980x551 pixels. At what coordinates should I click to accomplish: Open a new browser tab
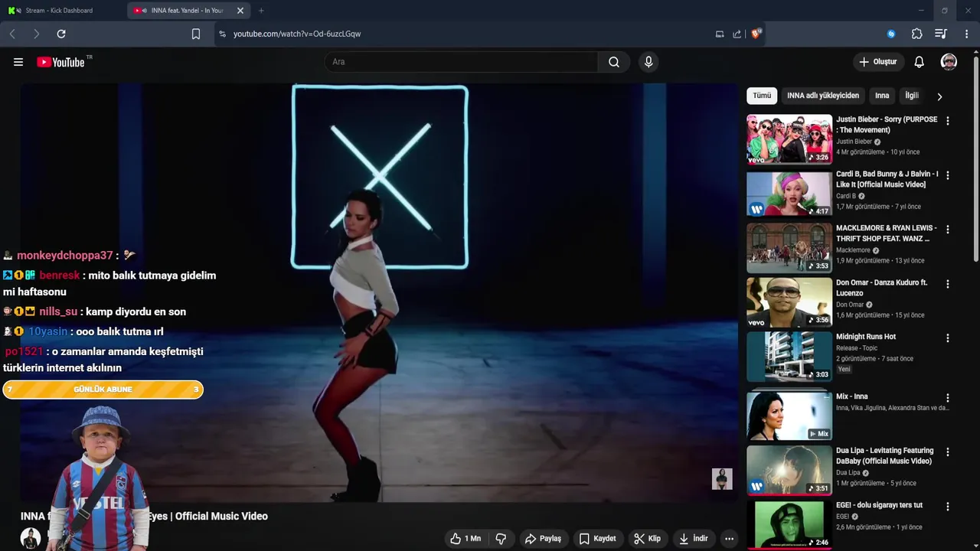click(x=261, y=11)
